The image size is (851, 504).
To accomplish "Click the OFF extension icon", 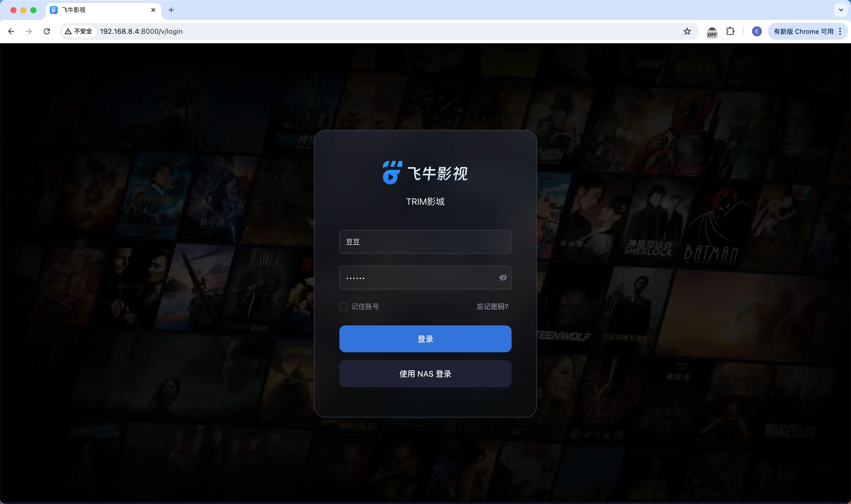I will [x=712, y=32].
